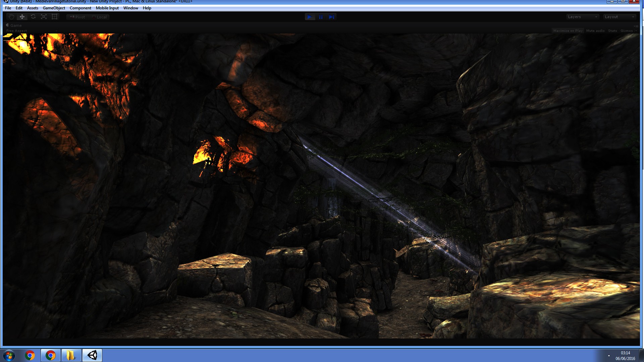Open the Windows Start menu
The width and height of the screenshot is (644, 362).
pos(9,355)
